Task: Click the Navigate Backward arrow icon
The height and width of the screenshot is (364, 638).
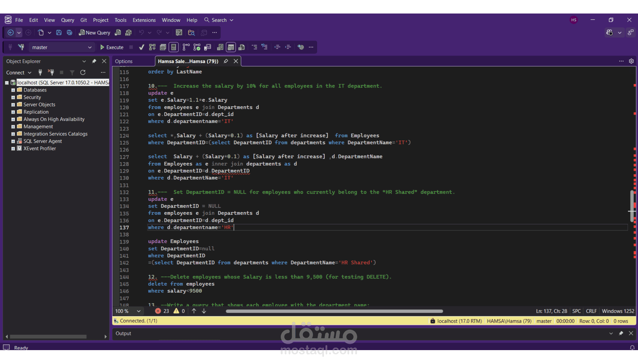Action: coord(11,33)
